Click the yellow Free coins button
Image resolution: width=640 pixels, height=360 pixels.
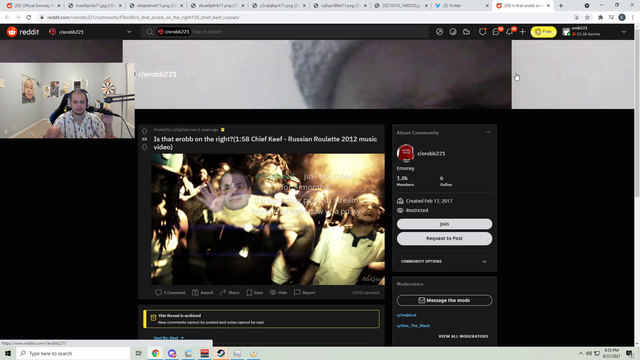click(x=543, y=32)
